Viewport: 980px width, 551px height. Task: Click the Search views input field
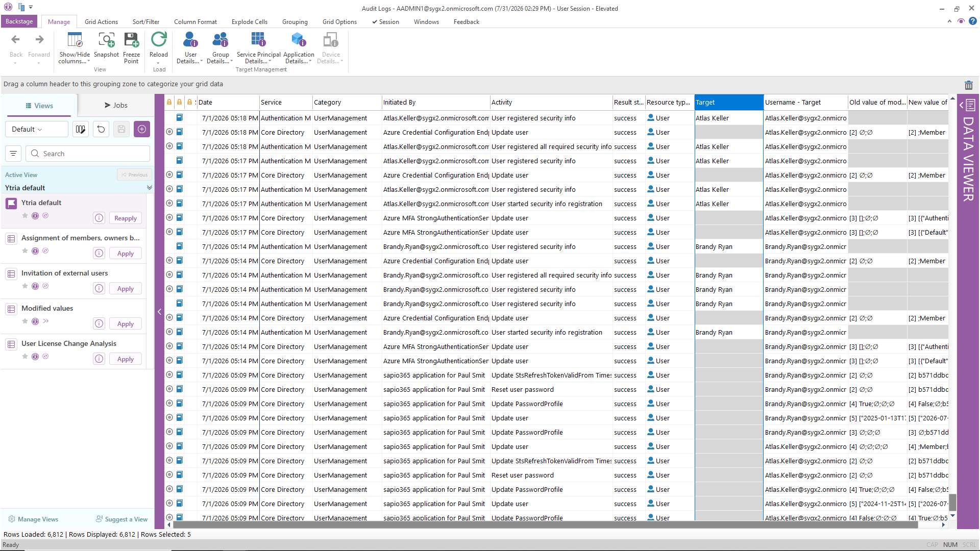88,154
